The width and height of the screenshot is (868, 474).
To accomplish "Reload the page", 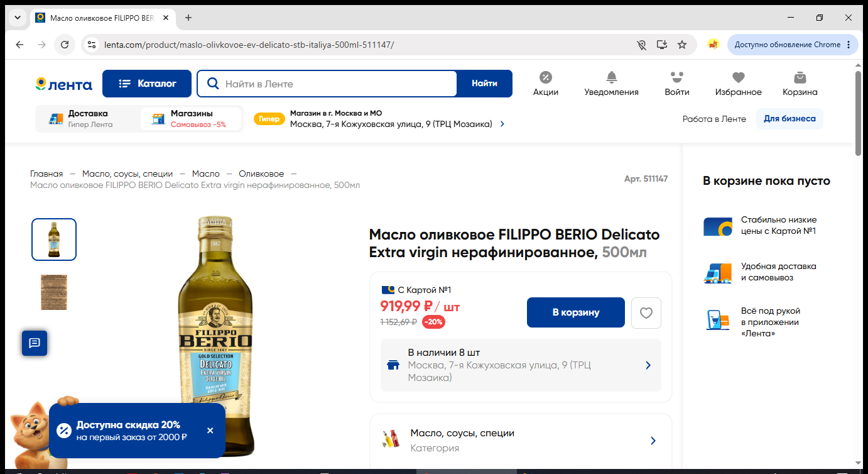I will 64,45.
